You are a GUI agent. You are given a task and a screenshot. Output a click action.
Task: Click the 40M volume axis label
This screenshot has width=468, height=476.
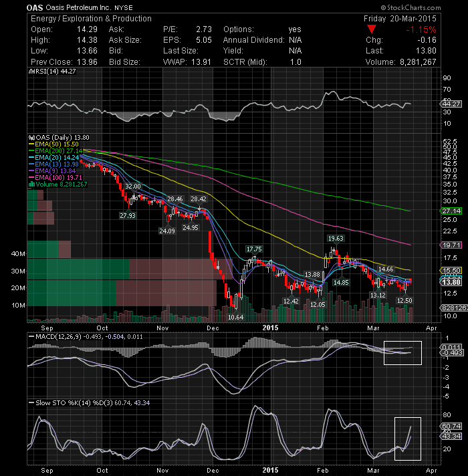[x=18, y=254]
